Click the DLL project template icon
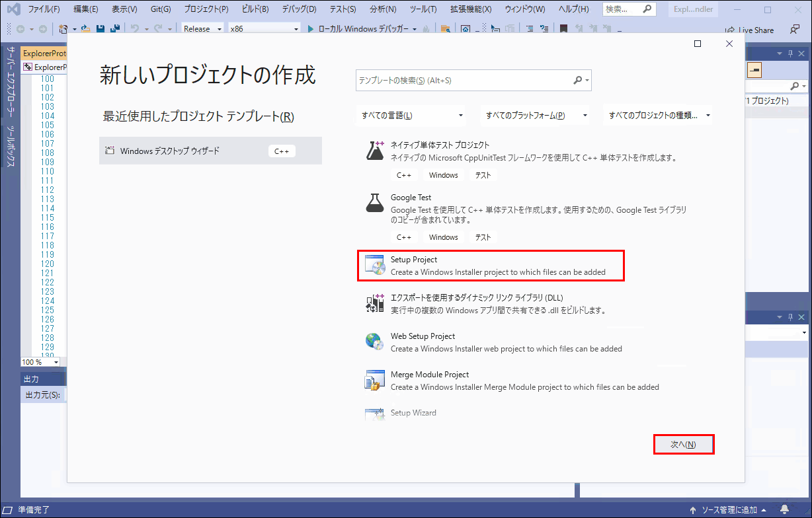Image resolution: width=812 pixels, height=518 pixels. tap(375, 303)
